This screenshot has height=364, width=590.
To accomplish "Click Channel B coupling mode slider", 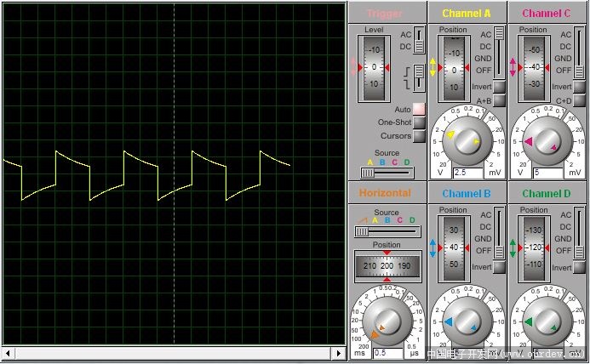I will pyautogui.click(x=499, y=233).
